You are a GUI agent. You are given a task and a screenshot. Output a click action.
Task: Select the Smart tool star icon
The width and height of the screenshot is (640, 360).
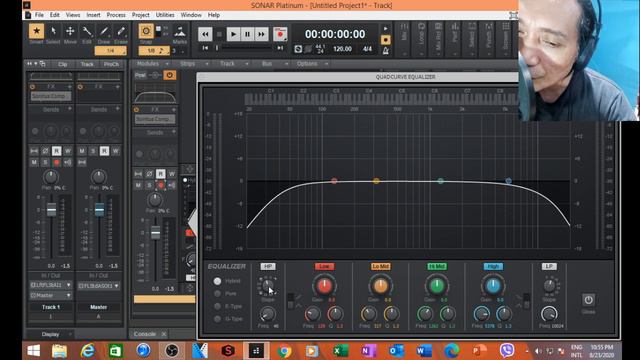(36, 31)
